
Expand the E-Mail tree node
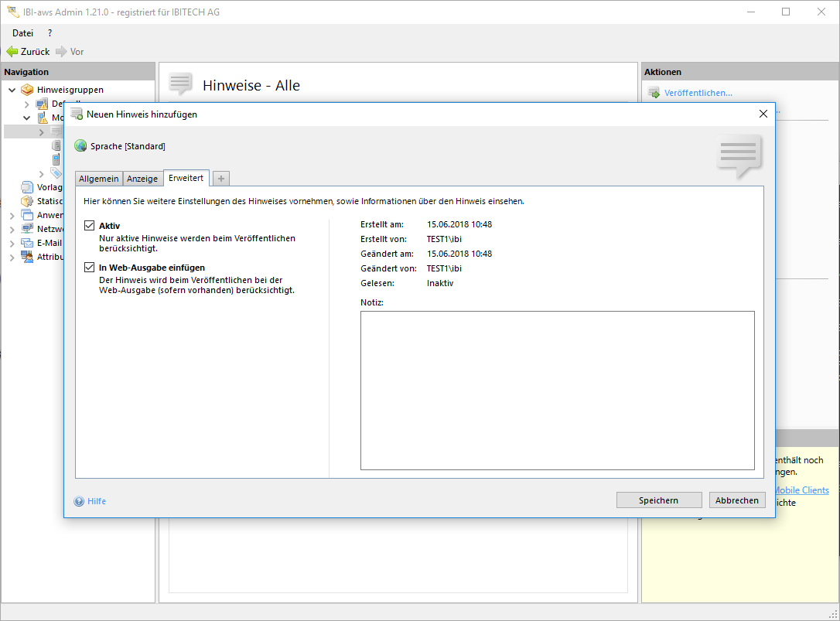(x=12, y=244)
